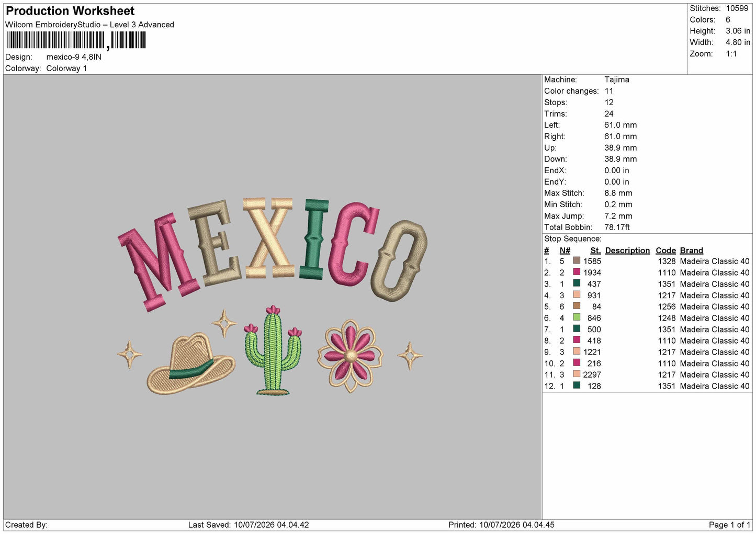Screen dimensions: 756x534
Task: Click stitch count "846" in row 6
Action: pos(594,318)
